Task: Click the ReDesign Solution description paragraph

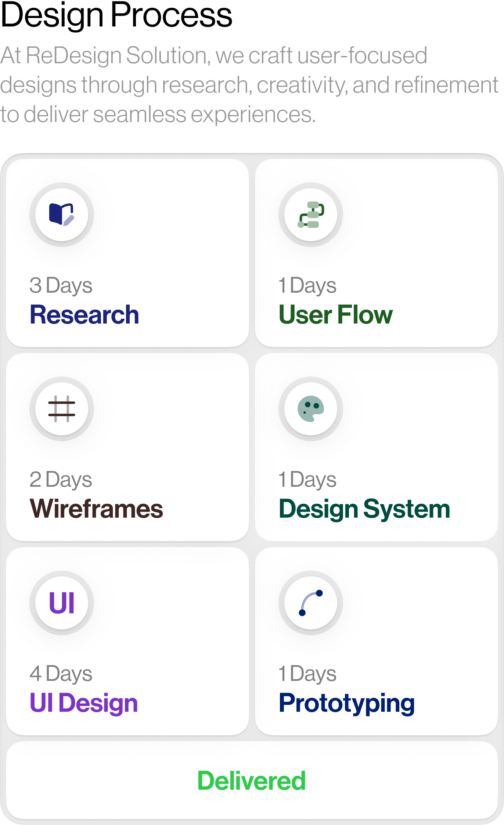Action: click(249, 85)
